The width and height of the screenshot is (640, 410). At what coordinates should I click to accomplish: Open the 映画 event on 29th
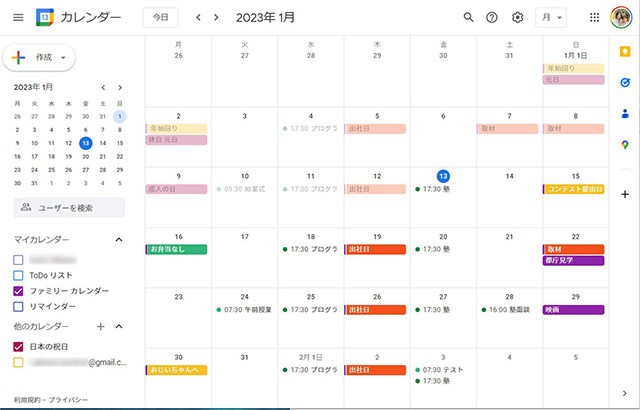[x=574, y=310]
